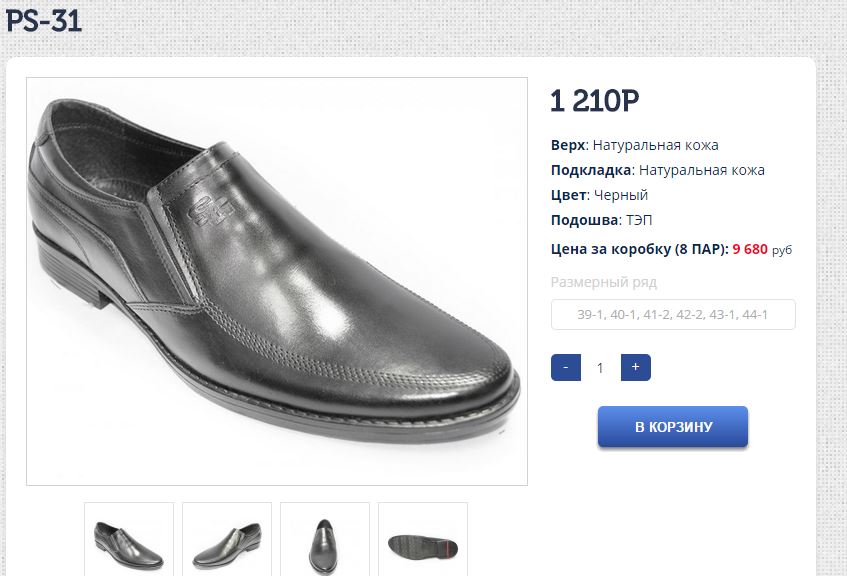Click the quantity field showing 1

coord(600,367)
